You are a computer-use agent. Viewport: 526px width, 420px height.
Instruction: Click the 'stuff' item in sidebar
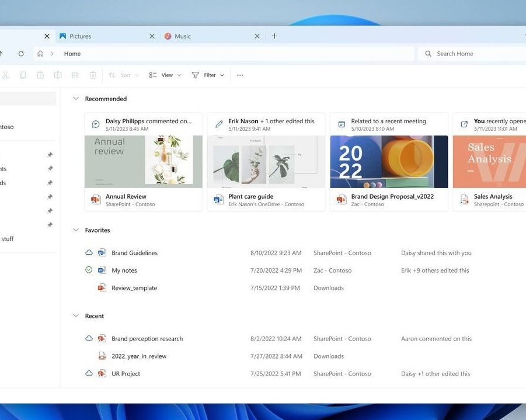pos(8,239)
